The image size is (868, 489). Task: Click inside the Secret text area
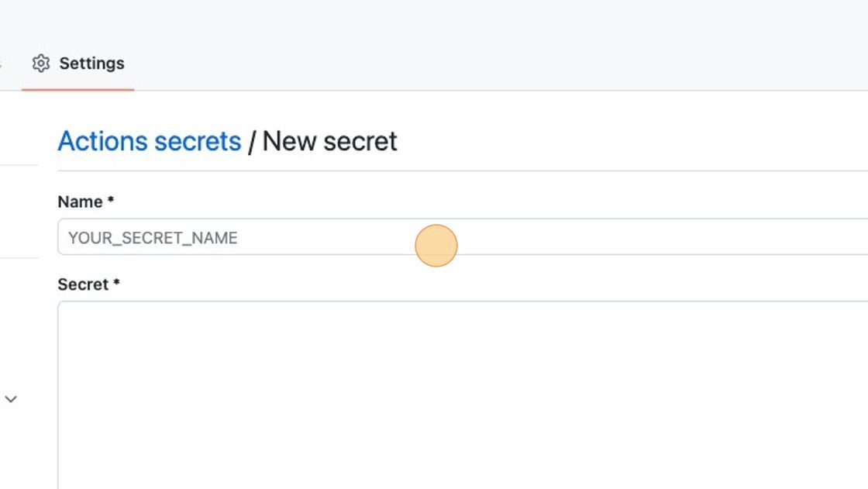point(463,395)
